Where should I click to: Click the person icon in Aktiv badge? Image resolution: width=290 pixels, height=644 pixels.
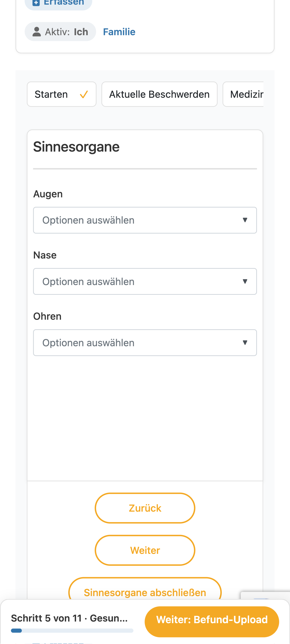tap(37, 32)
